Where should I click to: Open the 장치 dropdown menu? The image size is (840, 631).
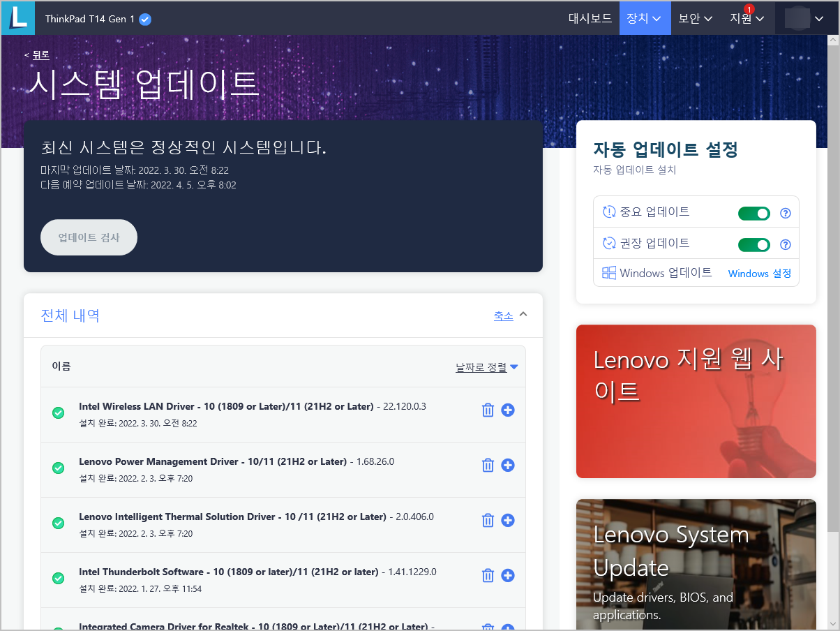(644, 18)
